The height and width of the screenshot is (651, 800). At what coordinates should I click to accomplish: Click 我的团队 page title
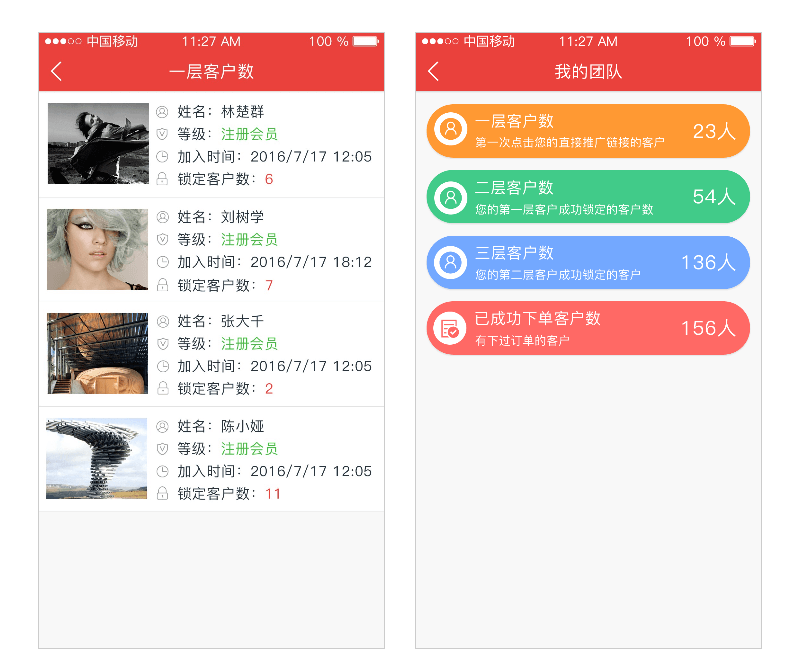[588, 71]
